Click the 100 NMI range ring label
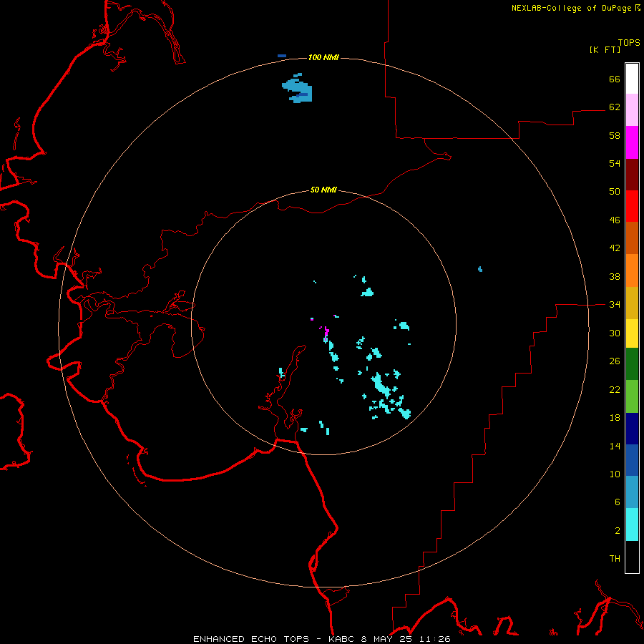The height and width of the screenshot is (644, 644). [323, 57]
